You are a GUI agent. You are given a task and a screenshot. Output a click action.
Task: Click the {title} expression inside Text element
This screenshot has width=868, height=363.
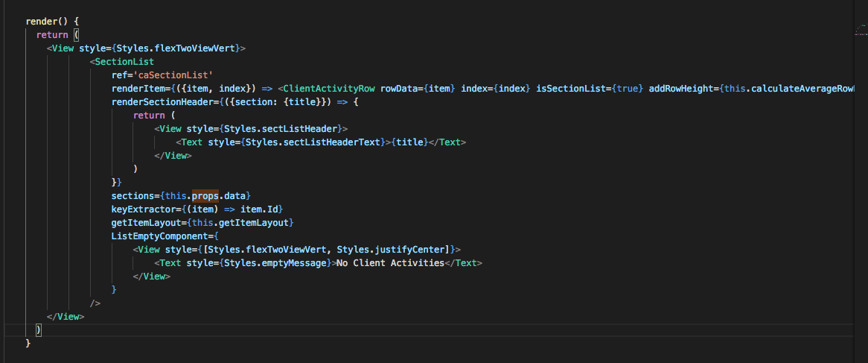409,142
